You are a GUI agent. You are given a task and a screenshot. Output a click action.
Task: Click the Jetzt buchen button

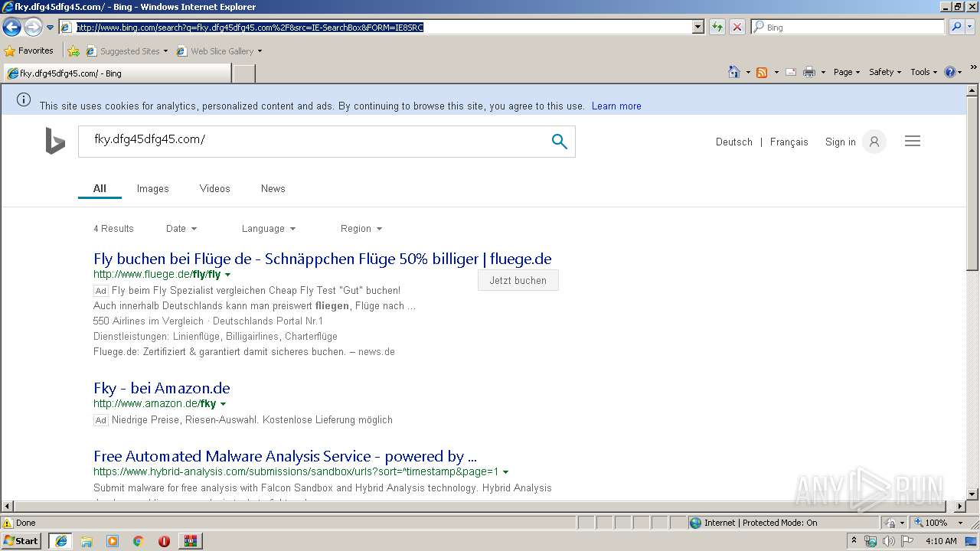(518, 280)
